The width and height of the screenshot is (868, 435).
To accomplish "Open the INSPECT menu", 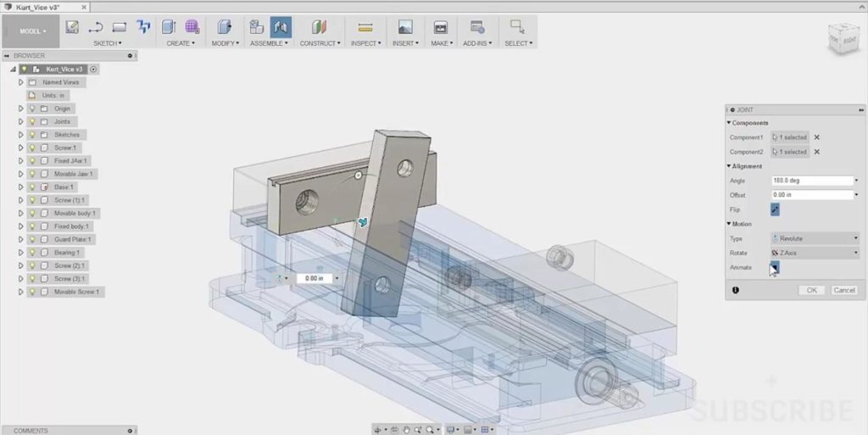I will 365,43.
